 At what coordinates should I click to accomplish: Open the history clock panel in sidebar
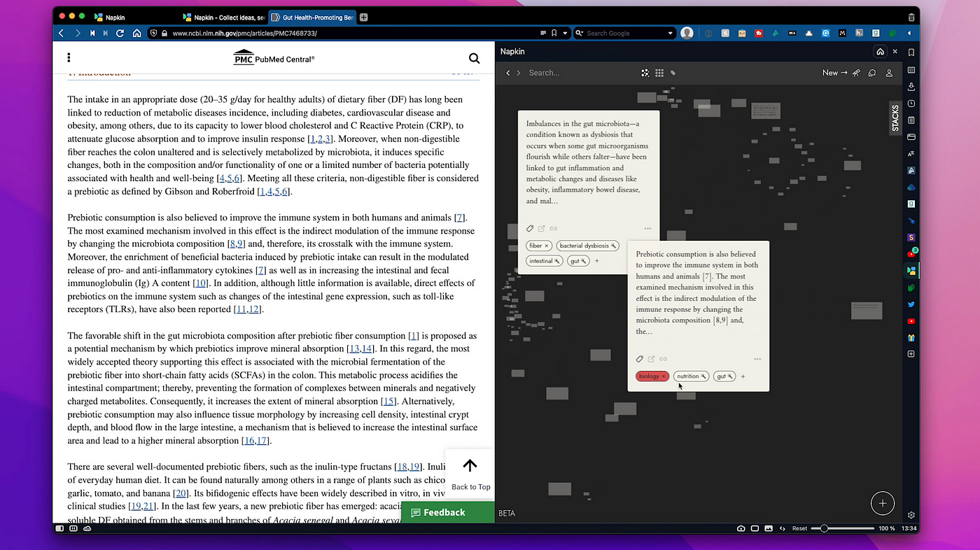coord(911,104)
